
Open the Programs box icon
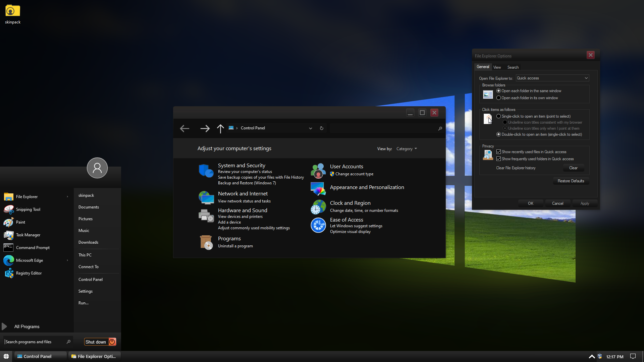(x=206, y=242)
